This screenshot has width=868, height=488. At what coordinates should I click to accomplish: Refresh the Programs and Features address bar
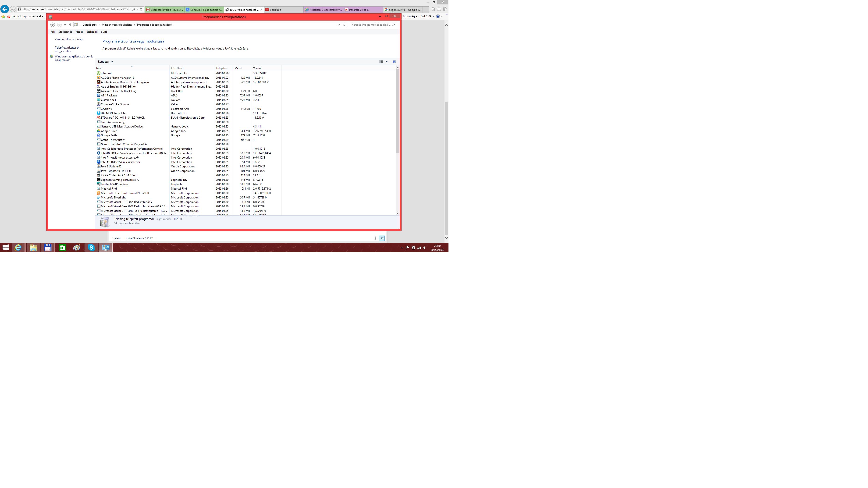coord(344,25)
